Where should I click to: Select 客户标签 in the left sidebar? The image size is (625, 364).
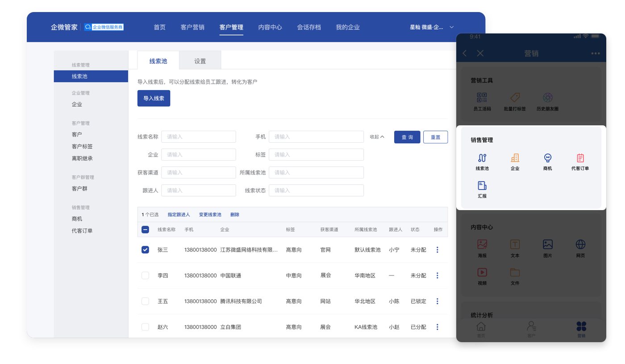pyautogui.click(x=82, y=146)
